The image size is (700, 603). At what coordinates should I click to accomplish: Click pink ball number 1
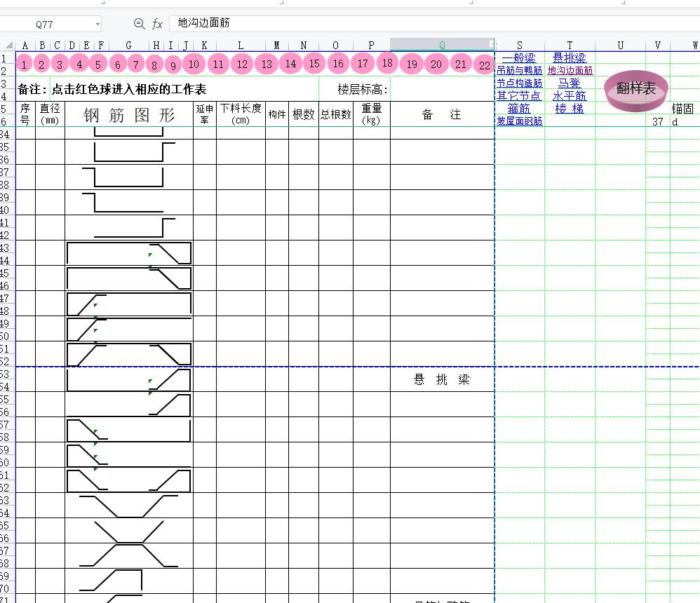click(x=25, y=65)
